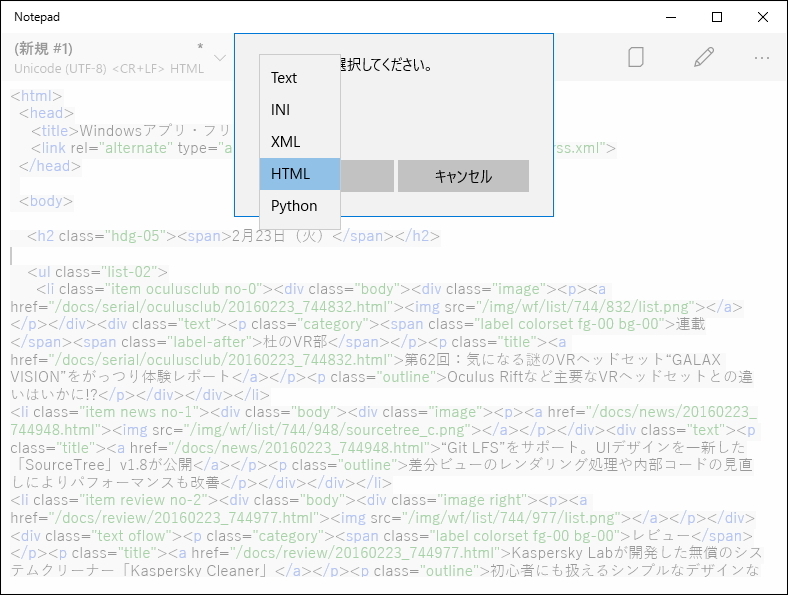Viewport: 788px width, 595px height.
Task: Select the XML option in the list
Action: (x=300, y=142)
